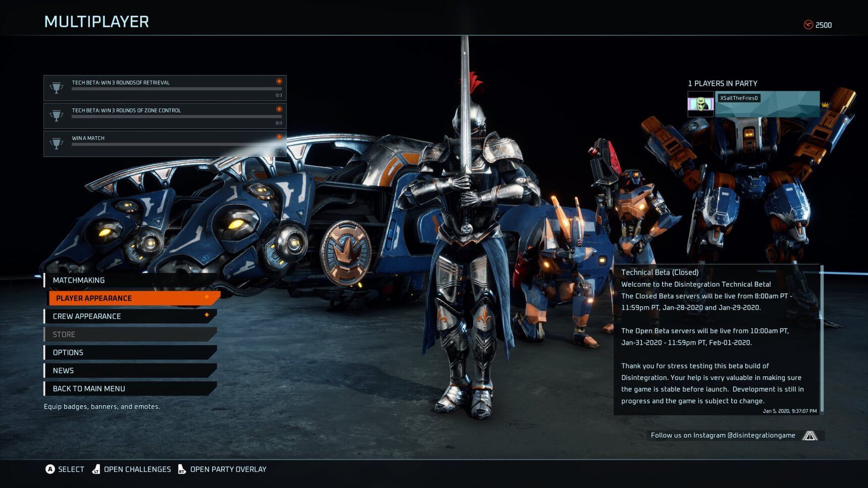Click the currency icon beside 2500
Screen dimensions: 868x488
click(808, 25)
